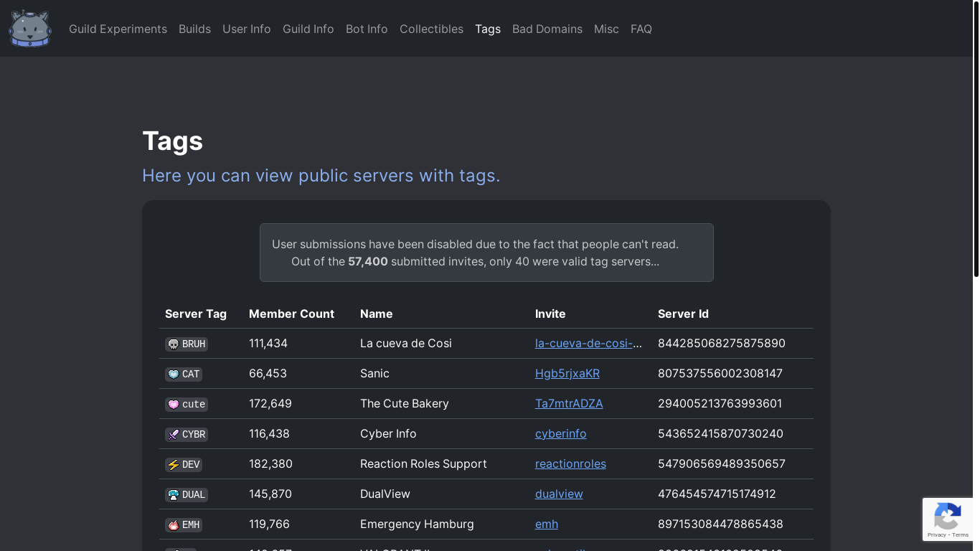Click the skull icon on BRUH tag
This screenshot has height=551, width=980.
[x=173, y=344]
